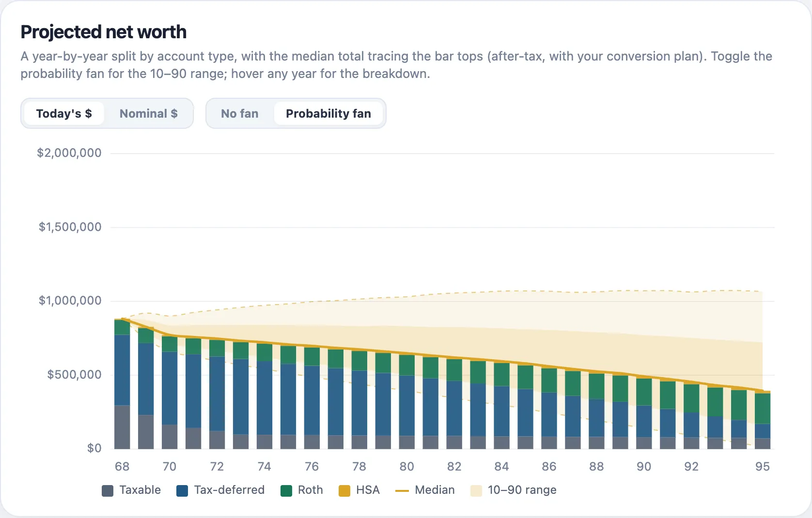The height and width of the screenshot is (518, 812).
Task: Click the Roth legend label
Action: pyautogui.click(x=310, y=490)
